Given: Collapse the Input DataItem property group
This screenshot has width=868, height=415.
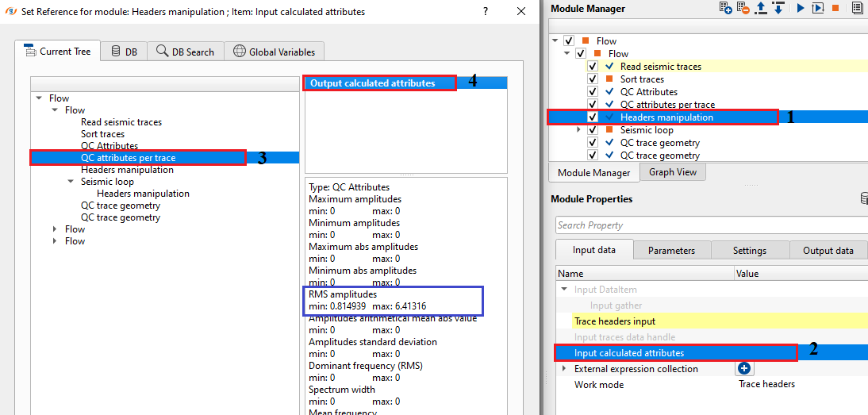Looking at the screenshot, I should tap(564, 290).
